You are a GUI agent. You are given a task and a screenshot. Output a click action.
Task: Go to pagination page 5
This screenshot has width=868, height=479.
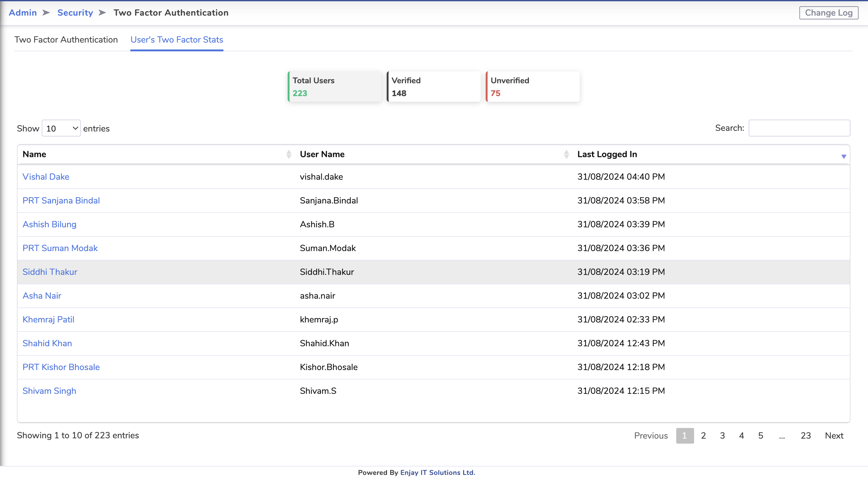(x=761, y=435)
